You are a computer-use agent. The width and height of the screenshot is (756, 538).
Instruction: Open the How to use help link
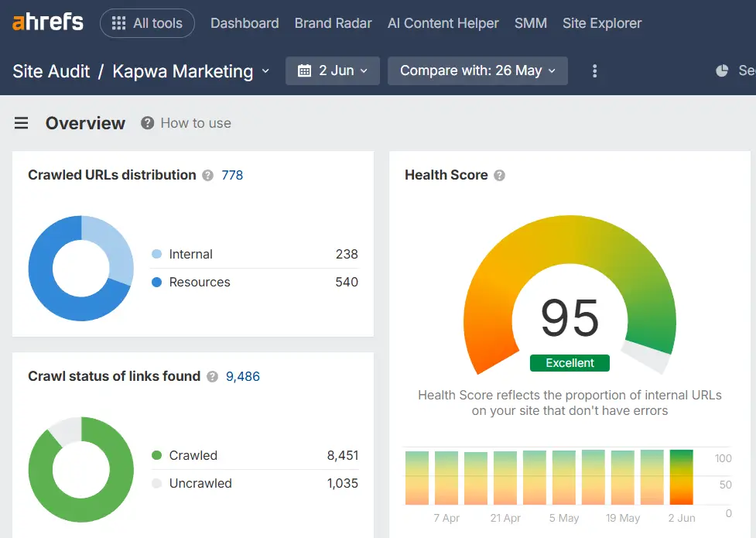(186, 123)
